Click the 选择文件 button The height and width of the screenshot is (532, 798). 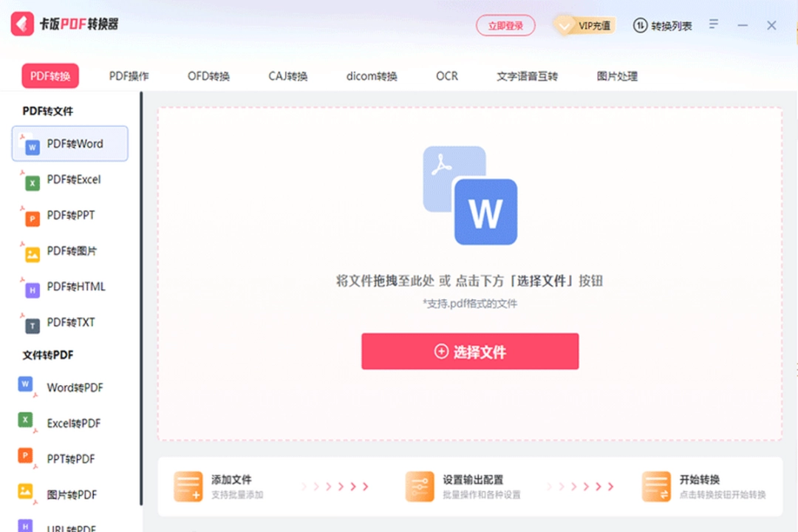click(469, 352)
